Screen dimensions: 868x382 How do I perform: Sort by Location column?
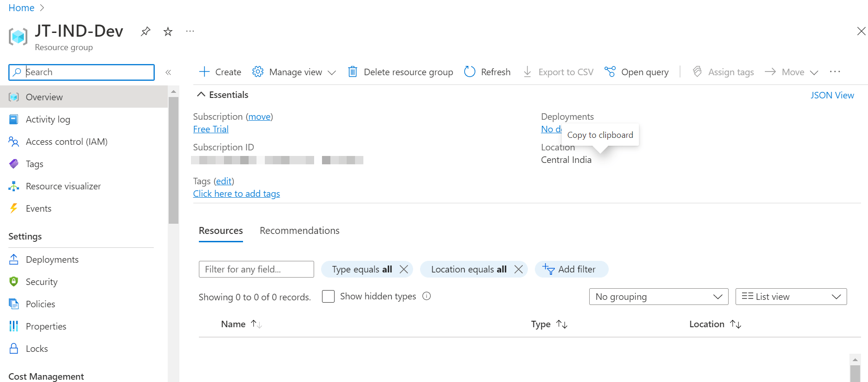point(716,324)
